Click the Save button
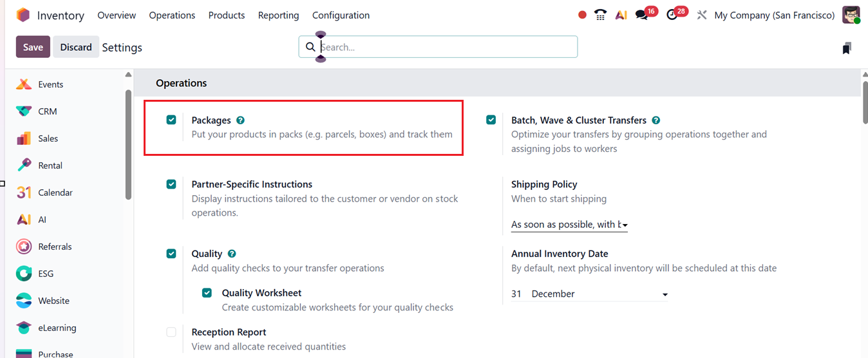Viewport: 868px width, 358px height. click(x=33, y=47)
